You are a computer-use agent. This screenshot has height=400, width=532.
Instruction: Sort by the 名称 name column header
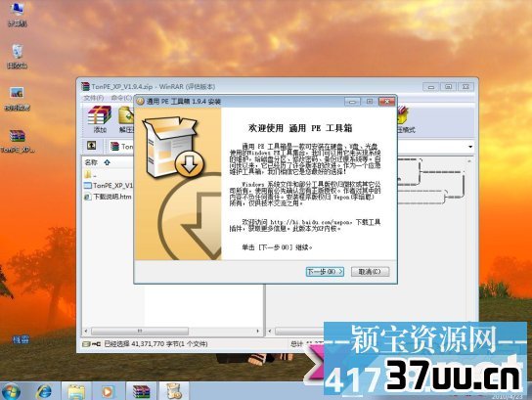point(91,162)
